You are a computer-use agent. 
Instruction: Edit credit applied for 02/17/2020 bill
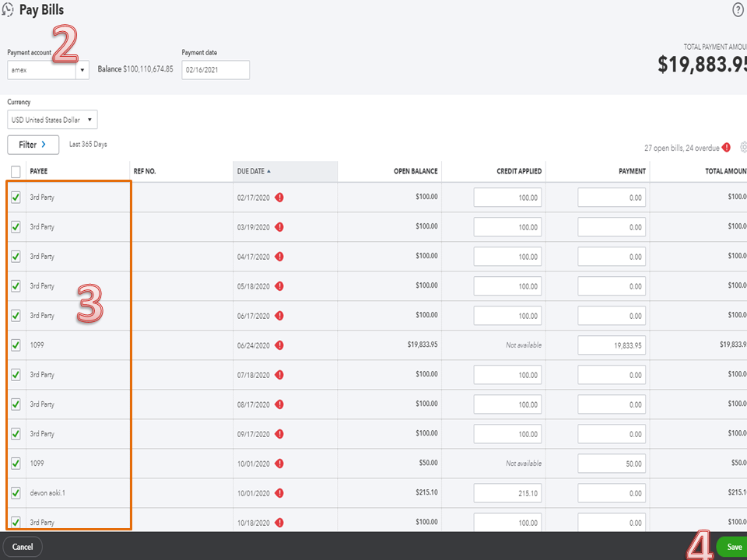[x=507, y=198]
